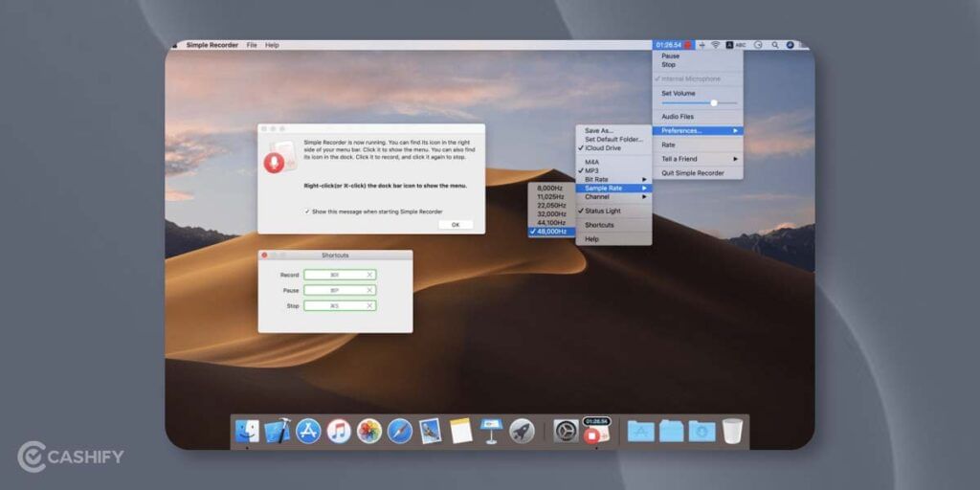Viewport: 980px width, 490px height.
Task: Expand the Channel submenu
Action: pyautogui.click(x=613, y=197)
